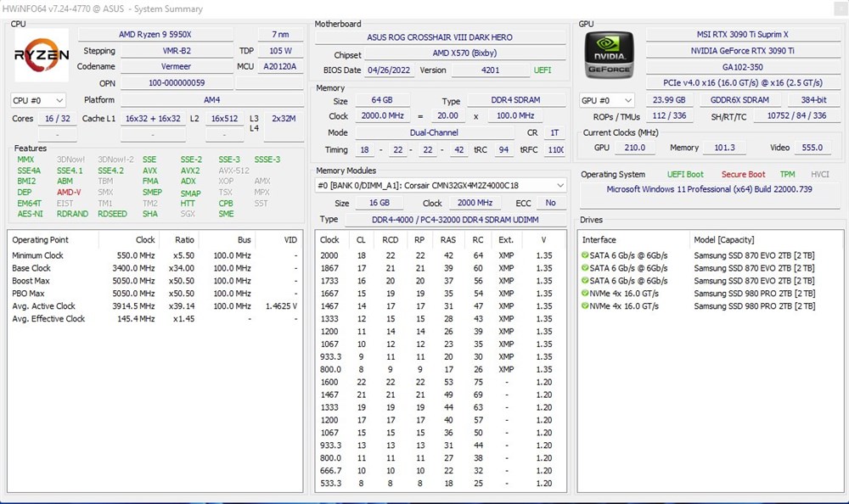
Task: Click the NVIDIA GeForce logo image
Action: pyautogui.click(x=609, y=54)
